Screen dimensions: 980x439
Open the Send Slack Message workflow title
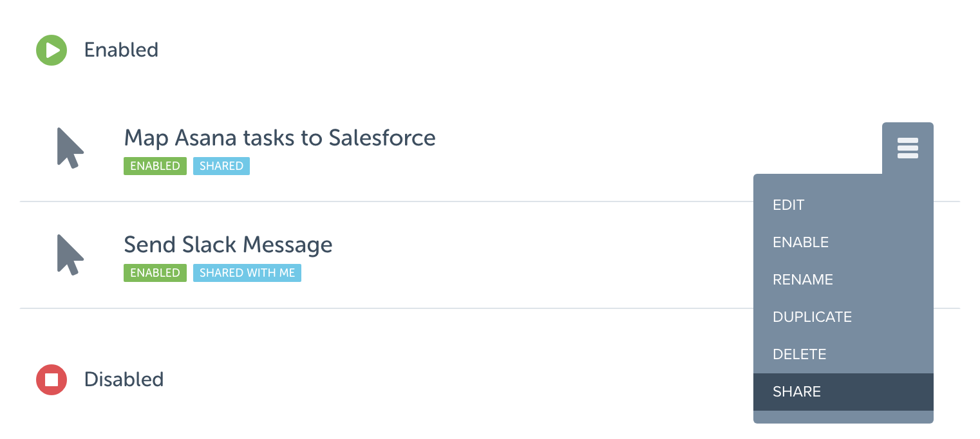tap(228, 245)
